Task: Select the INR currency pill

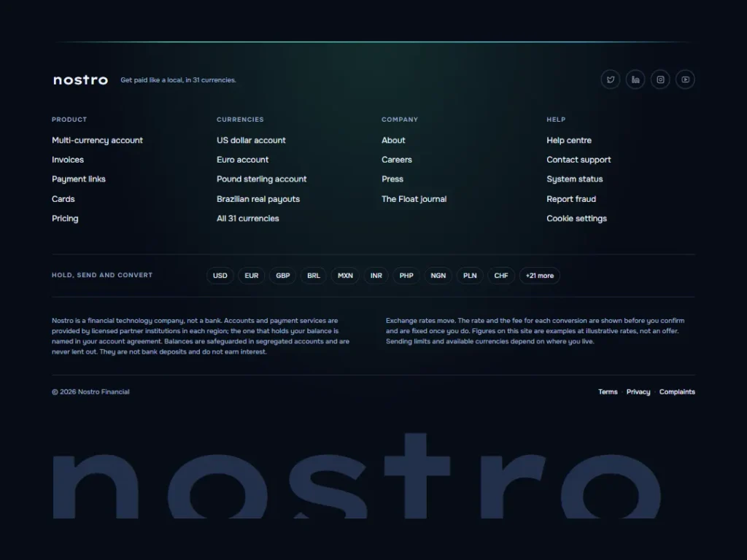Action: [376, 276]
